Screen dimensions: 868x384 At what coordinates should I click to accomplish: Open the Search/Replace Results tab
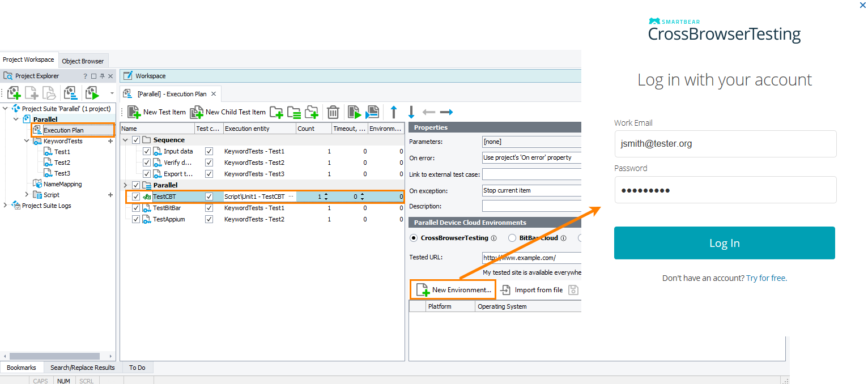83,368
